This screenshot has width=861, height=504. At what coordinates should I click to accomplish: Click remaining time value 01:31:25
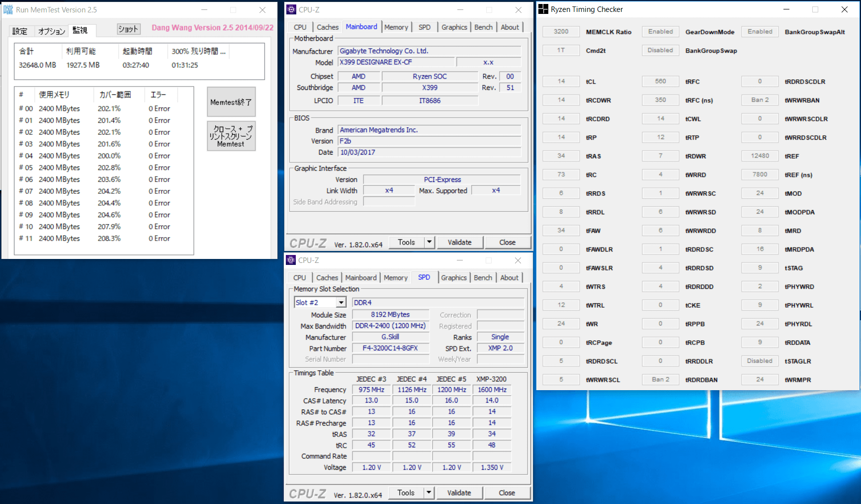(185, 65)
